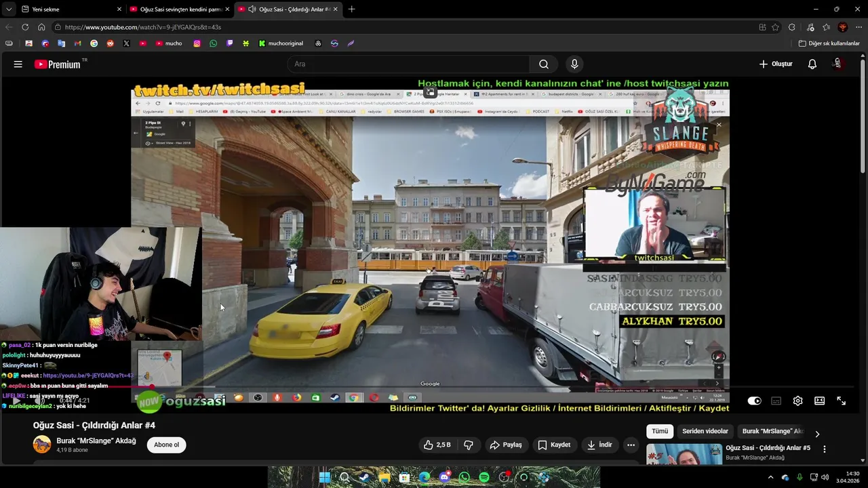Viewport: 868px width, 488px height.
Task: Open the YouTube guide hamburger menu
Action: [18, 64]
